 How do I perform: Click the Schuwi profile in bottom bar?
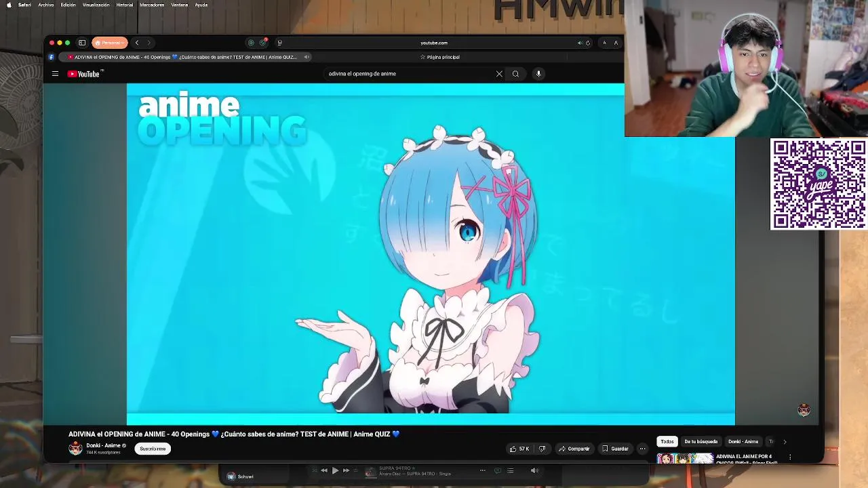tap(240, 476)
